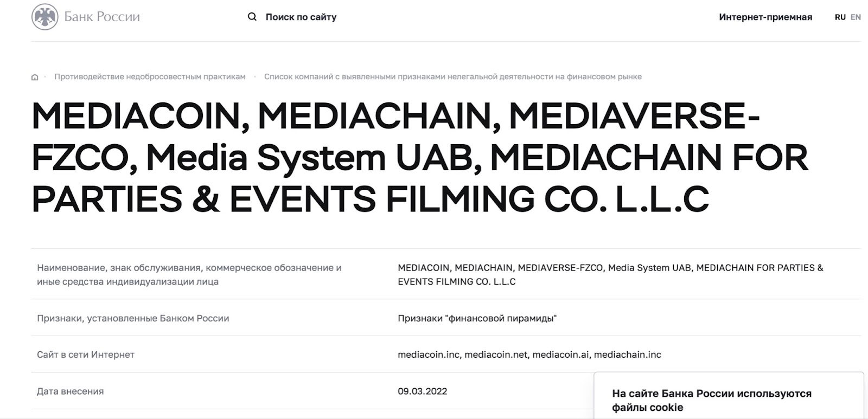Viewport: 868px width, 419px height.
Task: Select the 'Признаки "финансовой пирамиды"' value
Action: pos(477,318)
